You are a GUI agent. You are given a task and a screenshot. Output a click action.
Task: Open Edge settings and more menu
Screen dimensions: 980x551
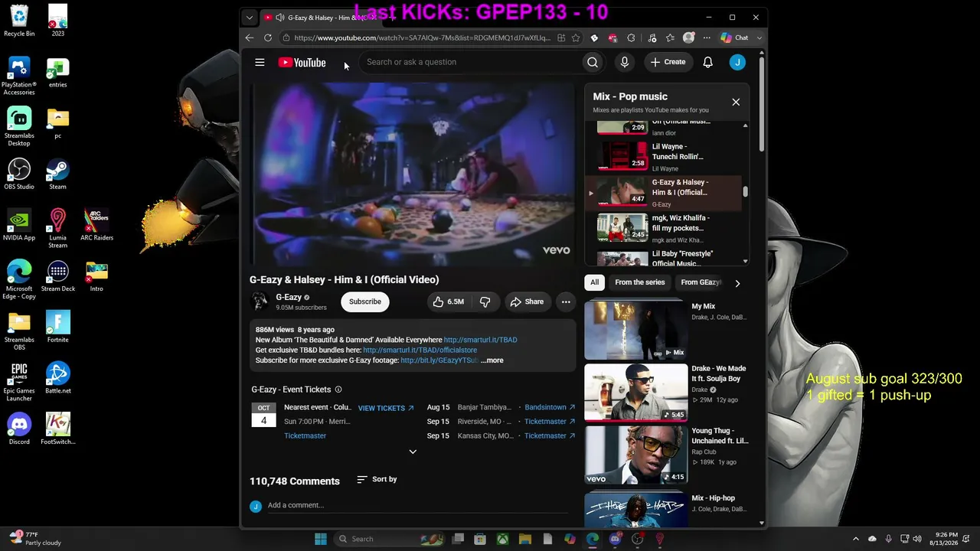coord(707,37)
